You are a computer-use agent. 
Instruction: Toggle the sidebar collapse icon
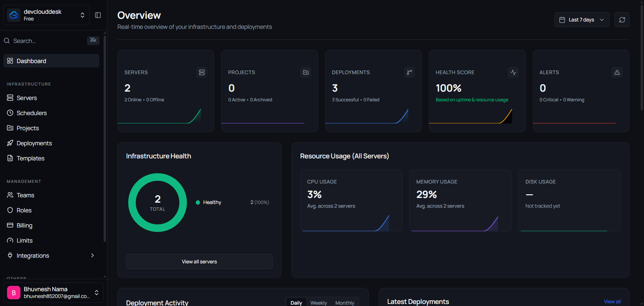[x=98, y=15]
